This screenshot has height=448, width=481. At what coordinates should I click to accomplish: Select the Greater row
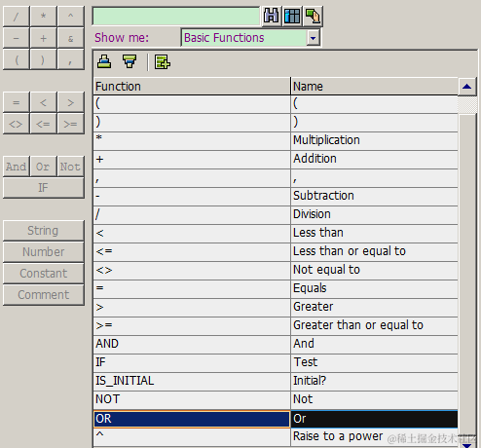276,307
